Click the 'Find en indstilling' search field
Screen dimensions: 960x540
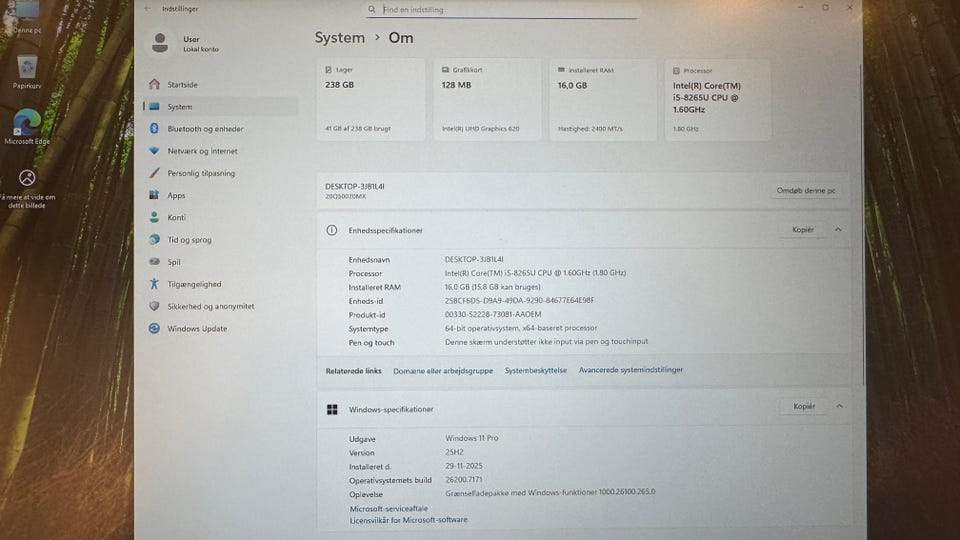coord(503,9)
